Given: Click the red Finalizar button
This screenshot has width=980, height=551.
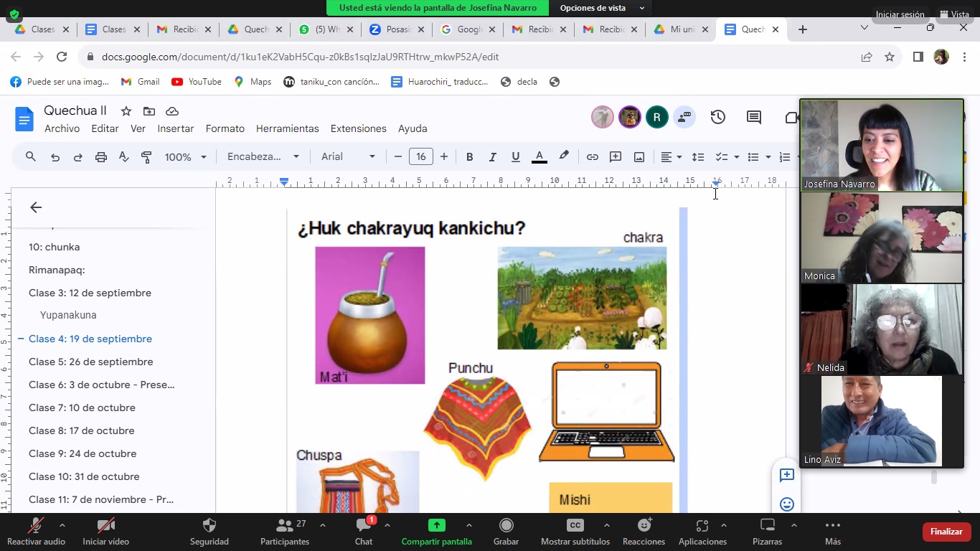Looking at the screenshot, I should coord(946,532).
